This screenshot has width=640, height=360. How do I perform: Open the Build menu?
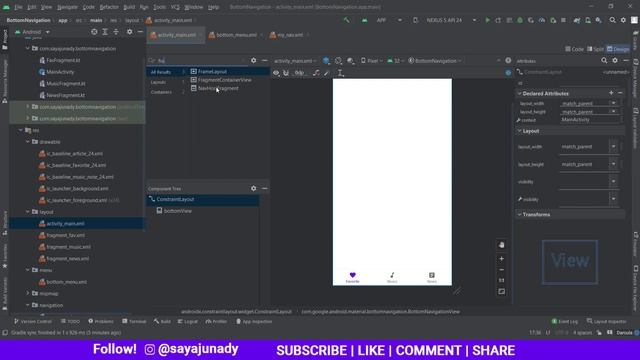[129, 7]
